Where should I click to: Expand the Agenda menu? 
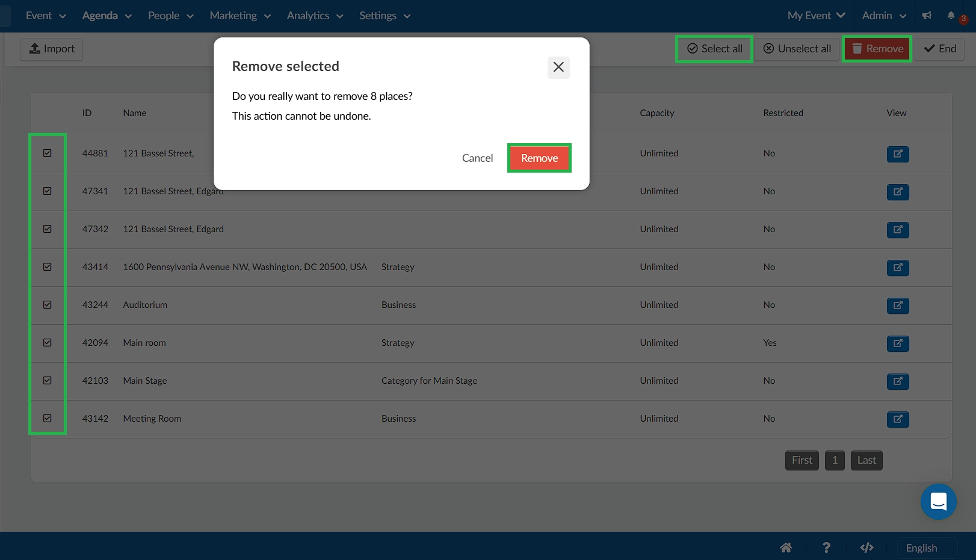pyautogui.click(x=107, y=16)
